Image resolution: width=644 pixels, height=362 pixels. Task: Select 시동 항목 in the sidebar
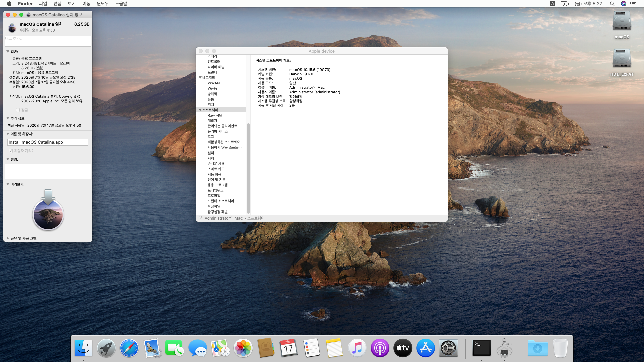[214, 174]
